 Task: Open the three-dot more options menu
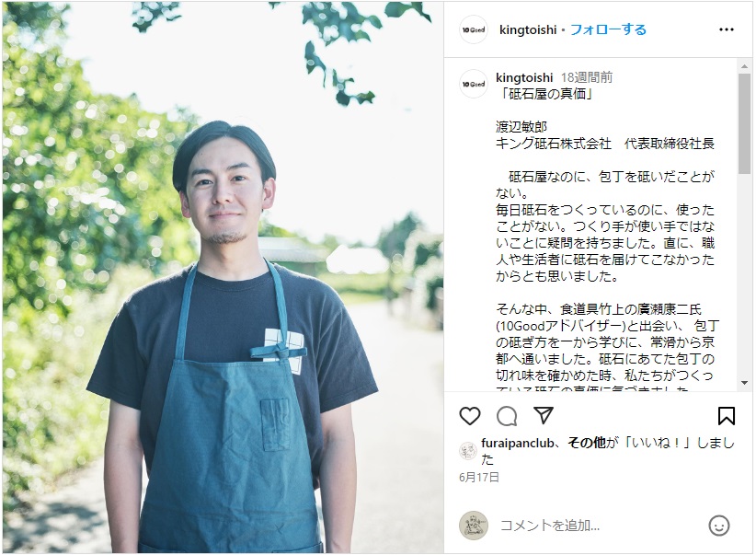tap(726, 29)
